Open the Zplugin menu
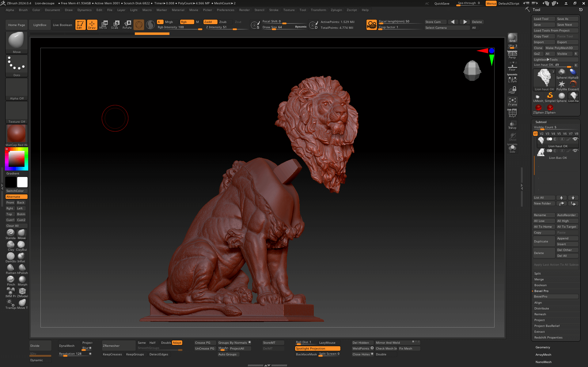Image resolution: width=588 pixels, height=367 pixels. coord(336,10)
